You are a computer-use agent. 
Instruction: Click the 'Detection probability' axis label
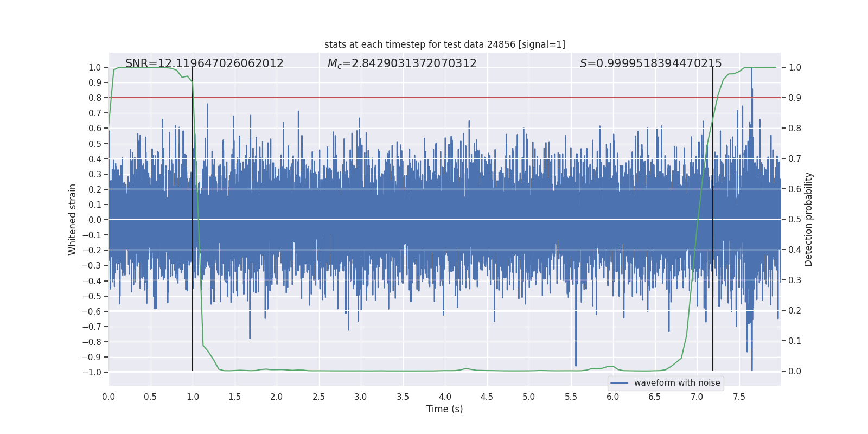tap(809, 220)
